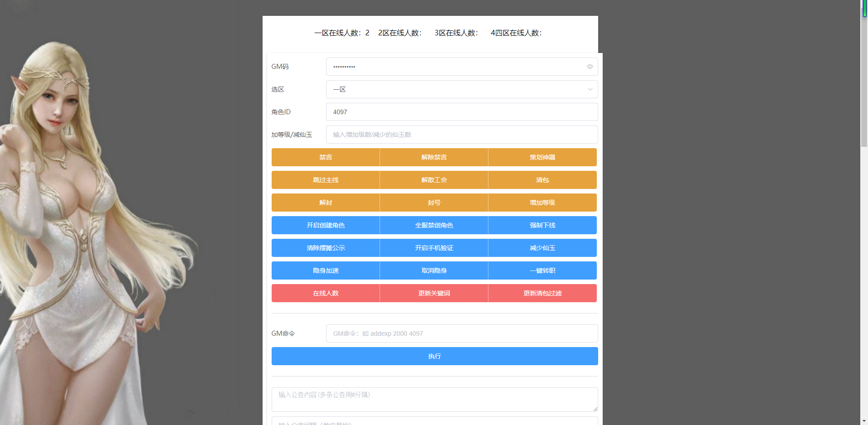Click the scrollbar down arrow
The image size is (868, 425).
tap(864, 421)
